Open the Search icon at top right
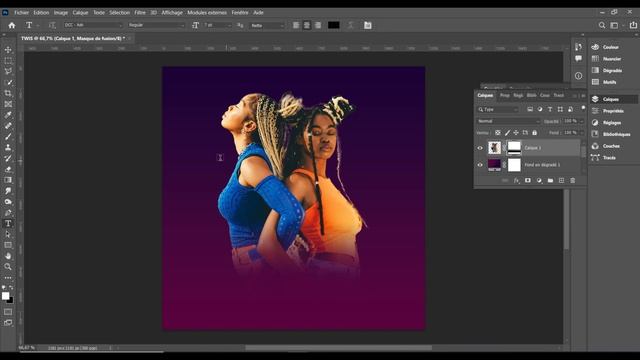Viewport: 640px width, 360px height. coord(602,25)
